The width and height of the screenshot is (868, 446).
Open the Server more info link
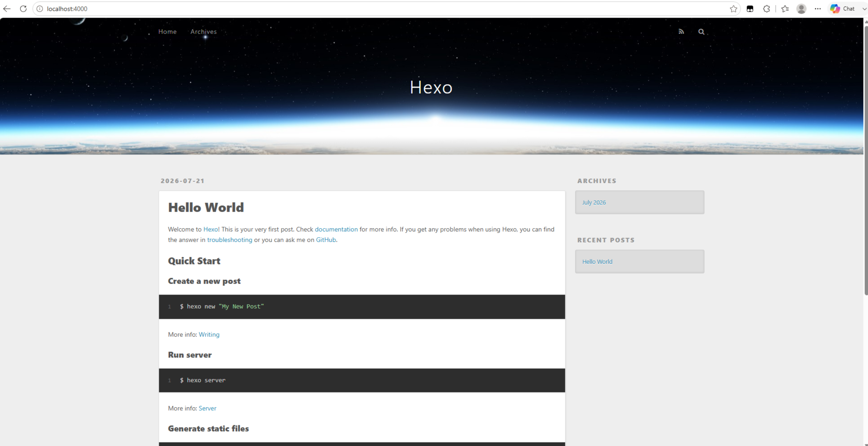point(208,408)
